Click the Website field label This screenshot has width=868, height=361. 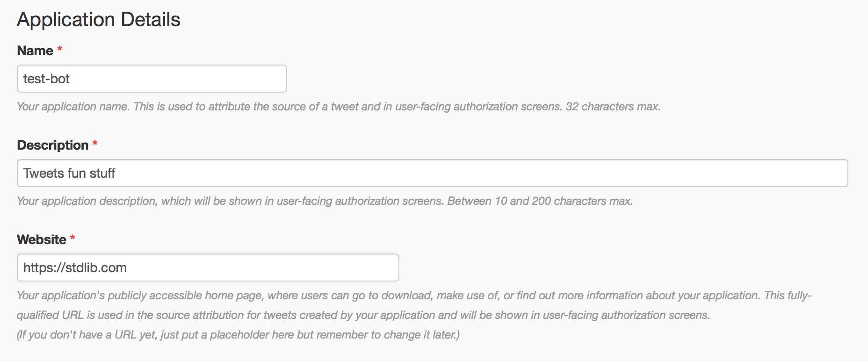tap(42, 239)
